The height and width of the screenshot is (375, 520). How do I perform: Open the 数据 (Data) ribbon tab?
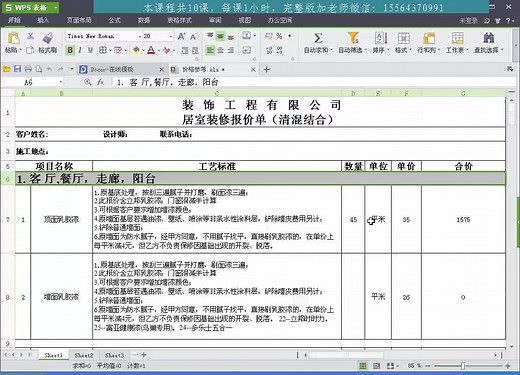(x=144, y=20)
